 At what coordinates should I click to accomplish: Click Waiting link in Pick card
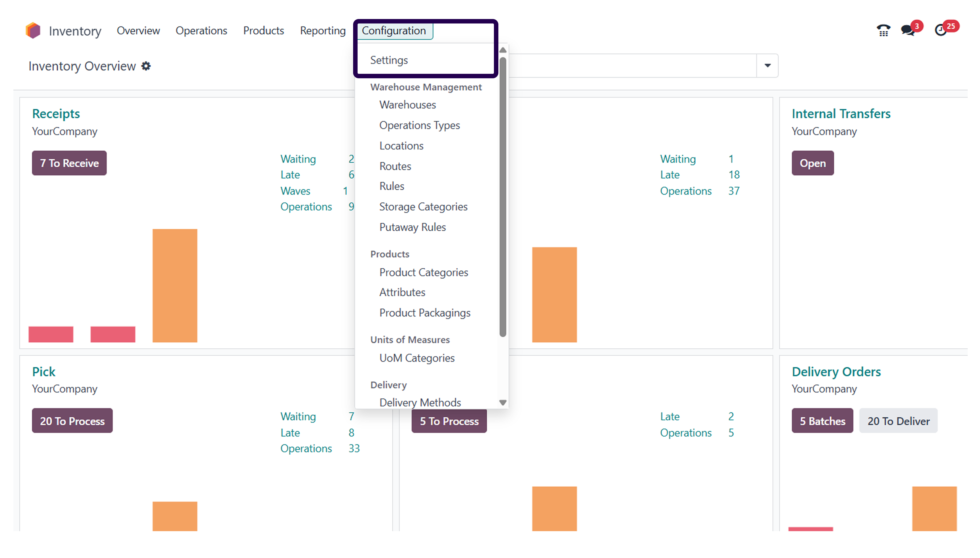coord(298,417)
